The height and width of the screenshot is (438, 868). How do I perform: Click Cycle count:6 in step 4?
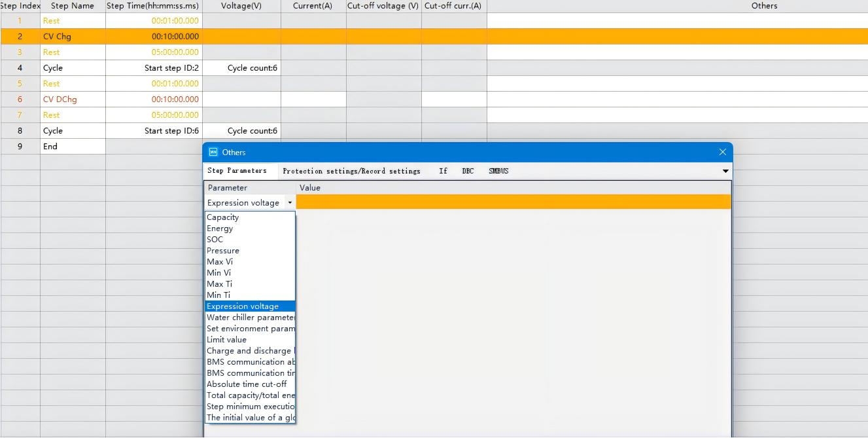point(241,68)
